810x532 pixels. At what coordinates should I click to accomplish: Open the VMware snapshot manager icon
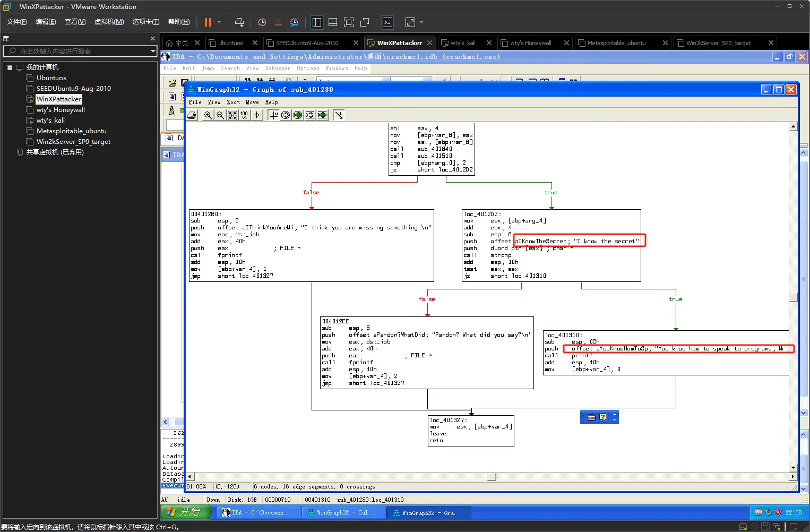(x=294, y=22)
